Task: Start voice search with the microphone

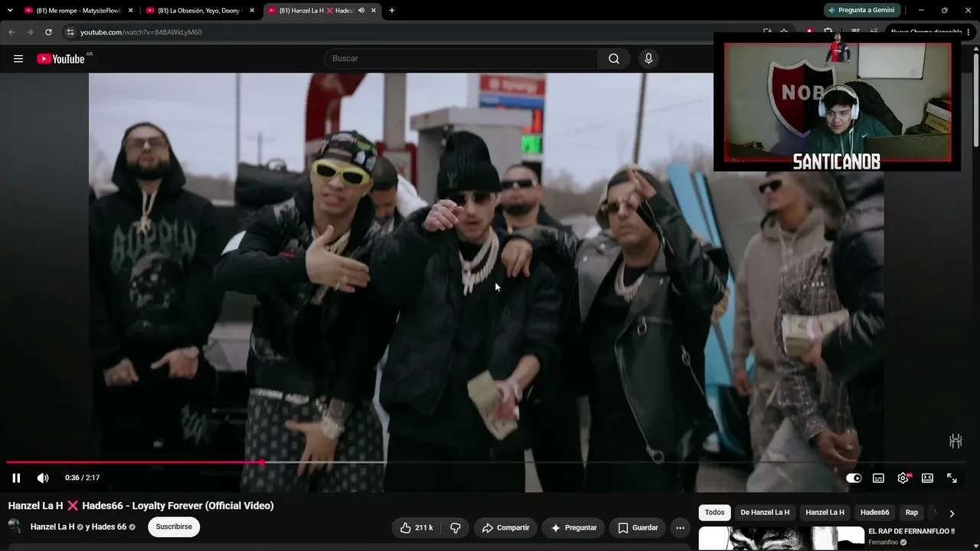Action: pos(648,59)
